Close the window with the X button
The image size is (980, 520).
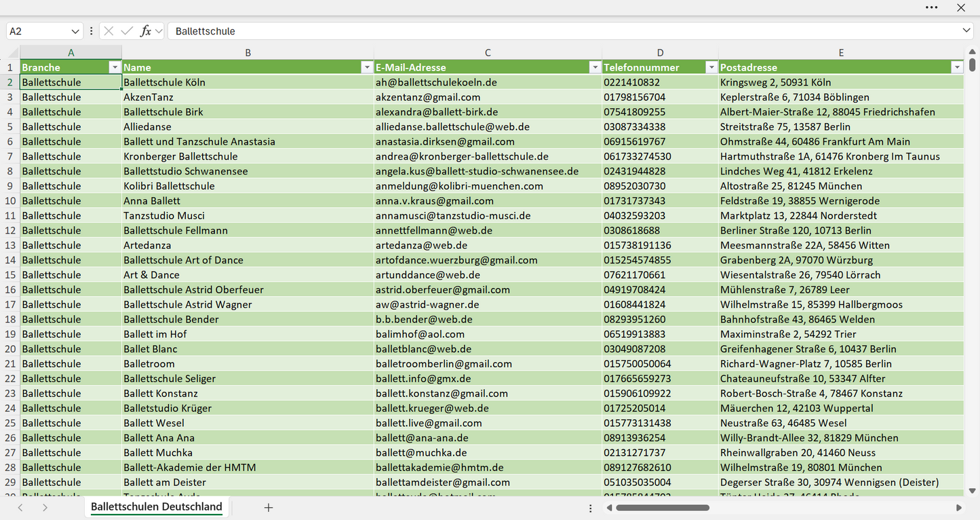pyautogui.click(x=961, y=7)
